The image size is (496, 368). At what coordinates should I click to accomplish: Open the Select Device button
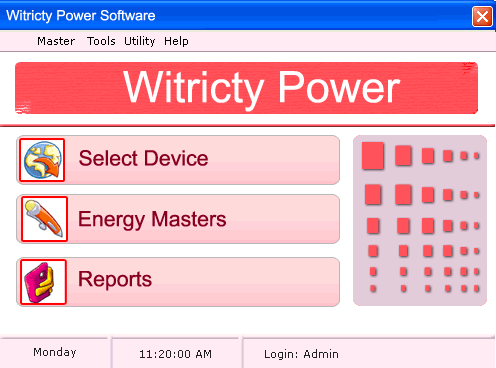pos(178,160)
